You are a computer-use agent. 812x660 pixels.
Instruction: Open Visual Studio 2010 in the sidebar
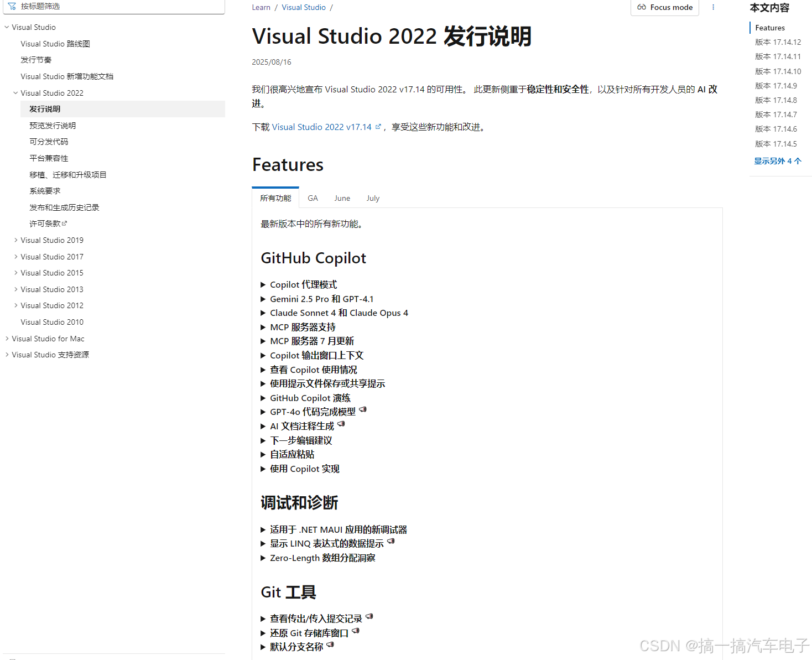pos(52,322)
